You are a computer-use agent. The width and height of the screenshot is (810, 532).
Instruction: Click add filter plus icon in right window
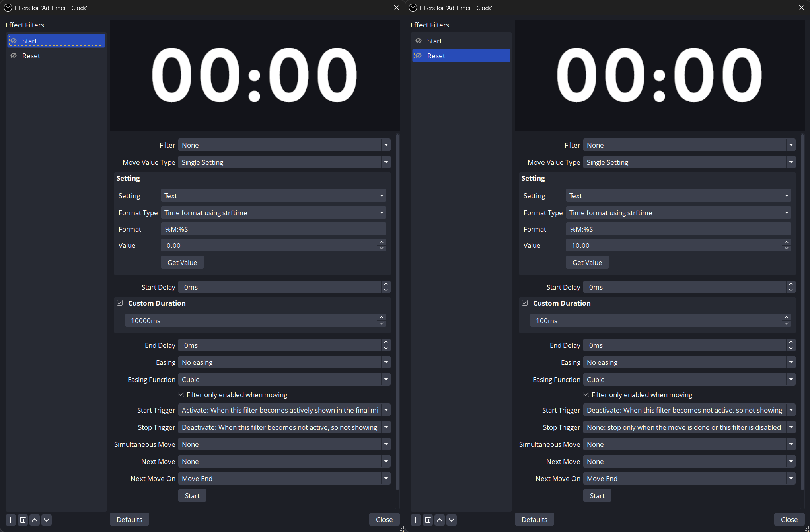(x=416, y=520)
